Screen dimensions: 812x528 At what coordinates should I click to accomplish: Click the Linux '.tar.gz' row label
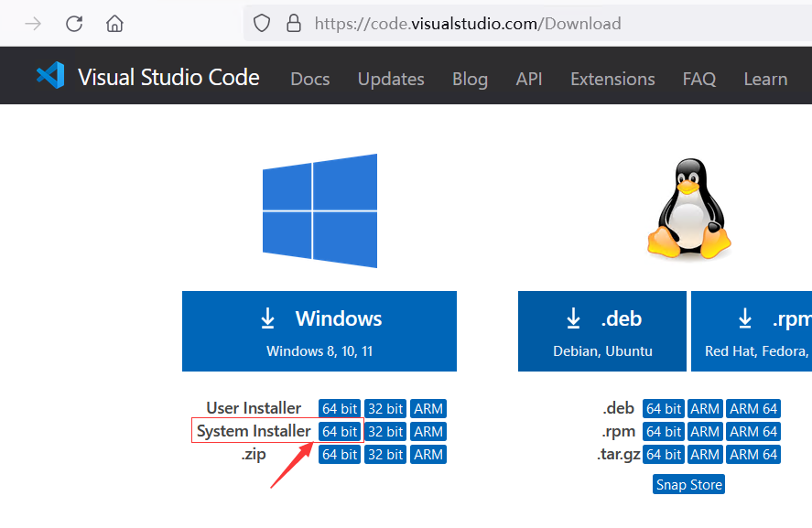click(619, 455)
